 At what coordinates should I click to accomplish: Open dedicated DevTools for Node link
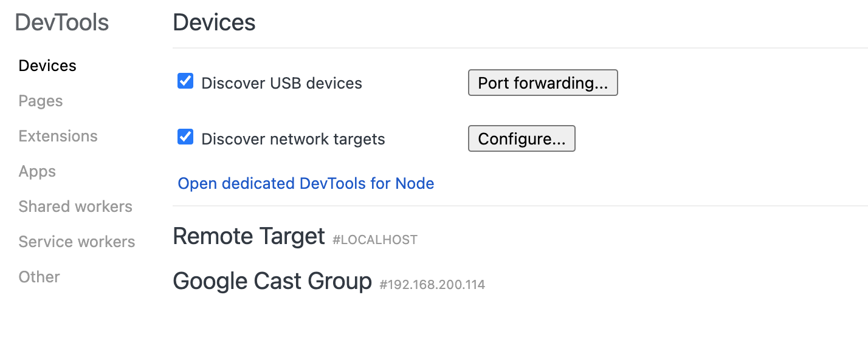tap(306, 183)
